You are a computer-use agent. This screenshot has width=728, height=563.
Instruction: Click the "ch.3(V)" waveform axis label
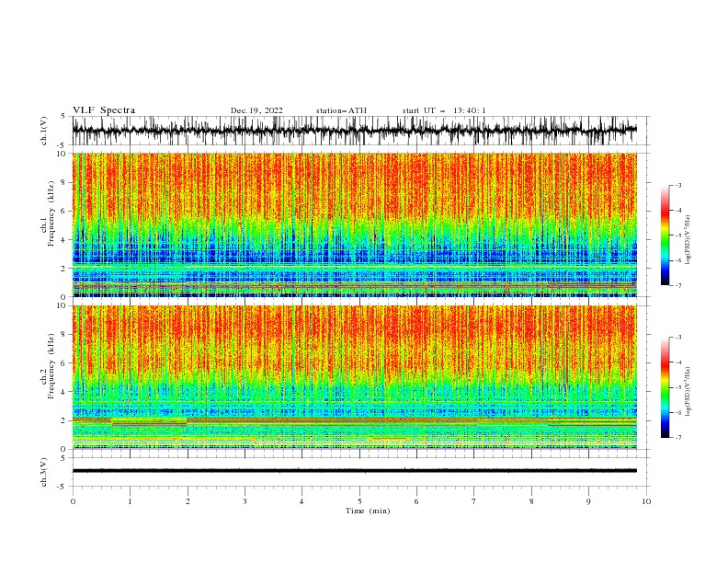click(44, 472)
